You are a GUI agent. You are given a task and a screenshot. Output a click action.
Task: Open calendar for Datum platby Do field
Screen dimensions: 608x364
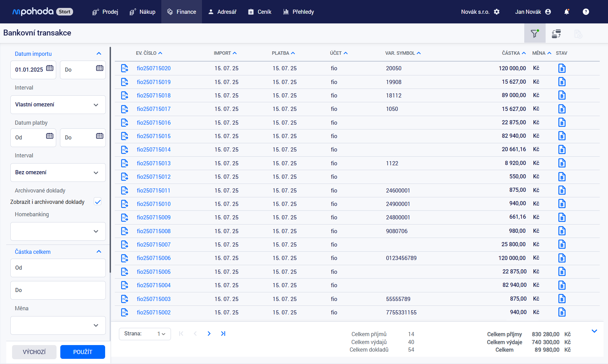(x=100, y=136)
